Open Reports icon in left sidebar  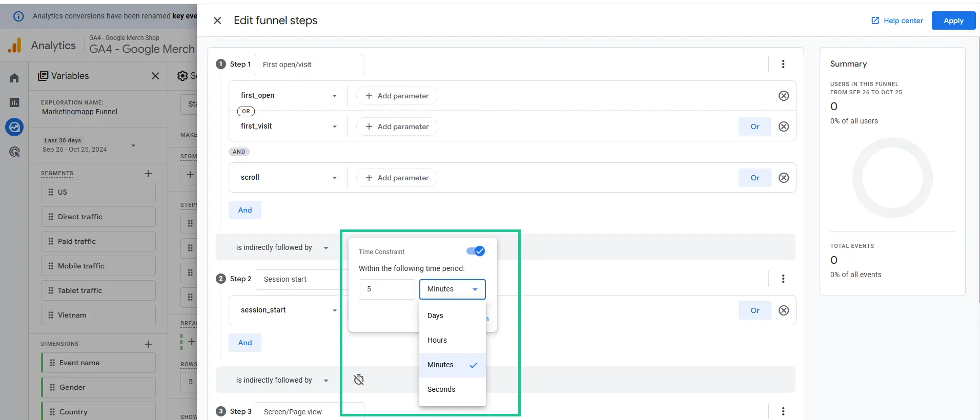pyautogui.click(x=14, y=102)
